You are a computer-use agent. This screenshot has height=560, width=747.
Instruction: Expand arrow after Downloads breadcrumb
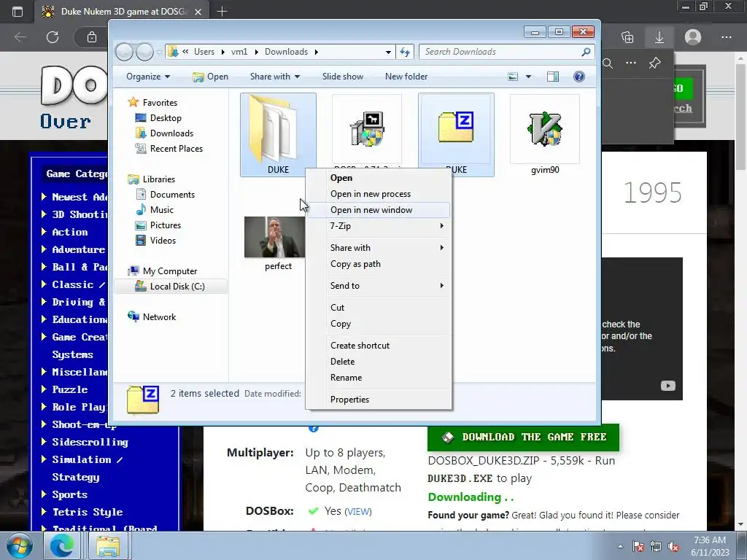(x=317, y=52)
